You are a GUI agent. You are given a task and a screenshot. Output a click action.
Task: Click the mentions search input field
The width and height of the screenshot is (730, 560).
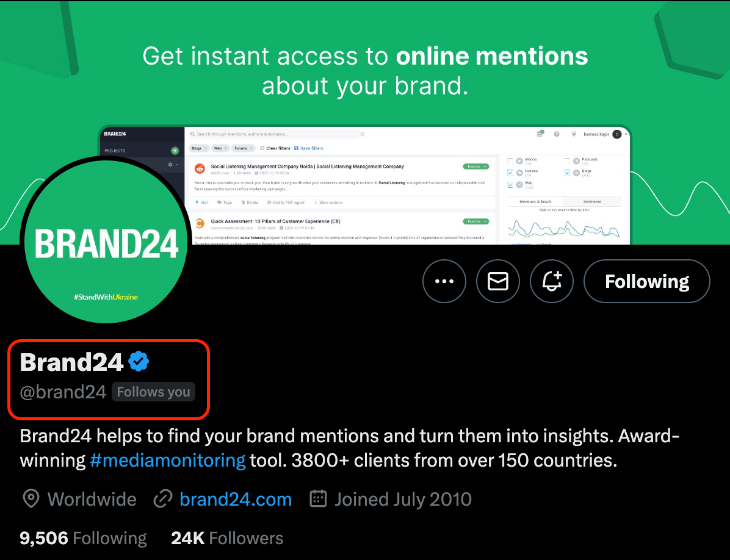click(275, 134)
